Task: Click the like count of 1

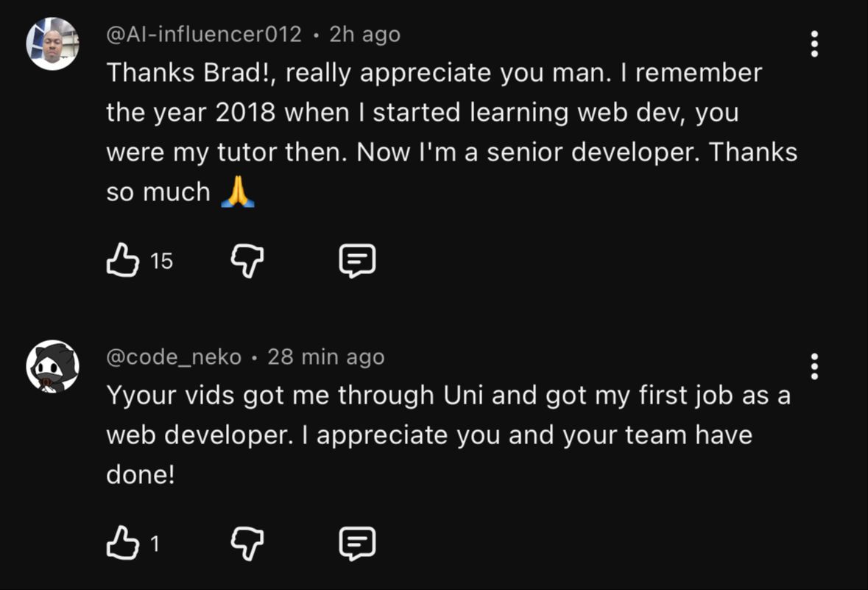Action: 155,544
